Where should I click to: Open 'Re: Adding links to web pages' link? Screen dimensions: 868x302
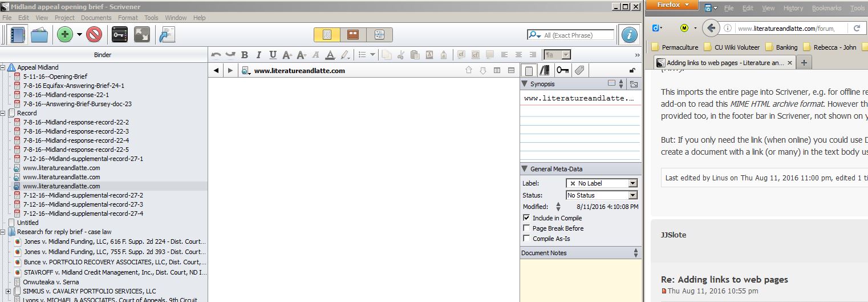724,280
